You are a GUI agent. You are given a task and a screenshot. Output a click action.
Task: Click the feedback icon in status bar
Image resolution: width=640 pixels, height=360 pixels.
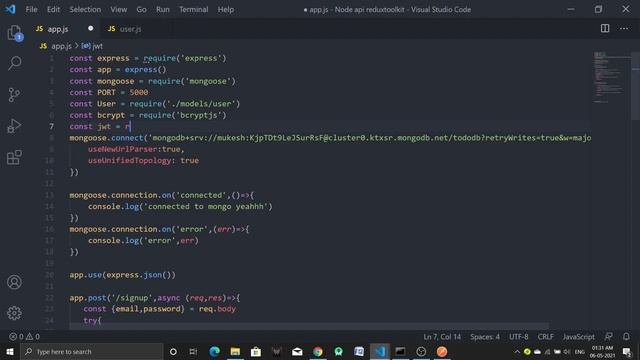click(x=609, y=337)
